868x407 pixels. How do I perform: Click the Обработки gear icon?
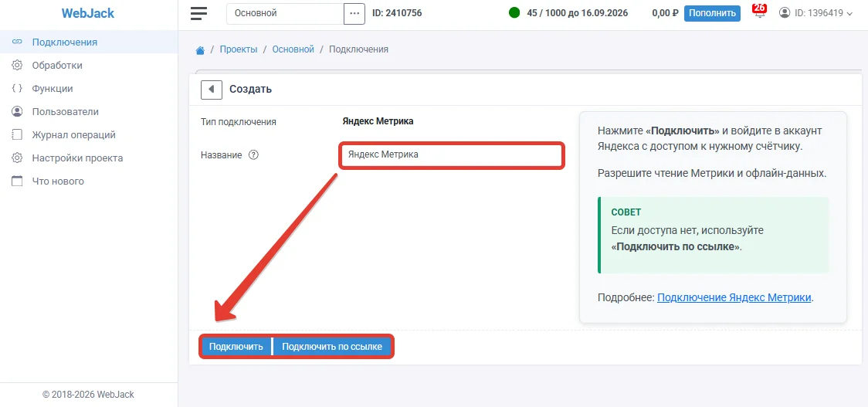click(17, 66)
